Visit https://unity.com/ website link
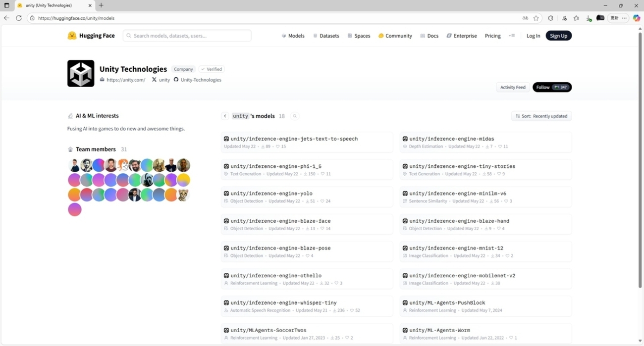644x346 pixels. pos(122,80)
